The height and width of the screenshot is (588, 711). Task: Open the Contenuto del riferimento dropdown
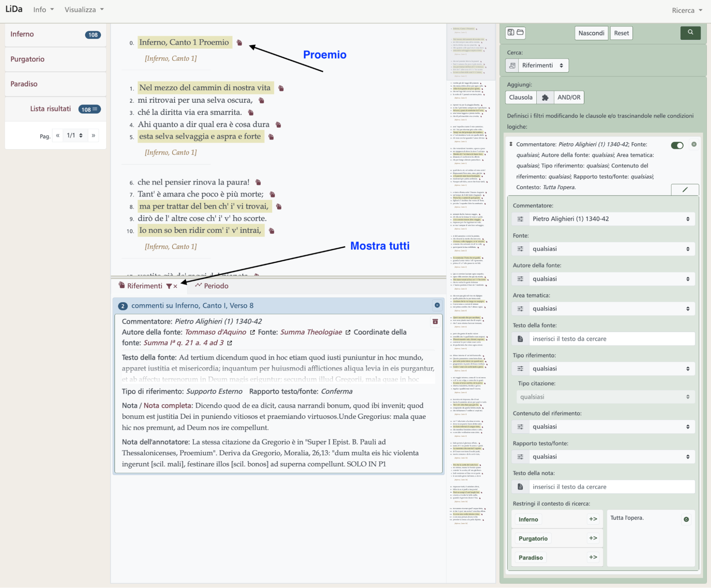coord(611,427)
